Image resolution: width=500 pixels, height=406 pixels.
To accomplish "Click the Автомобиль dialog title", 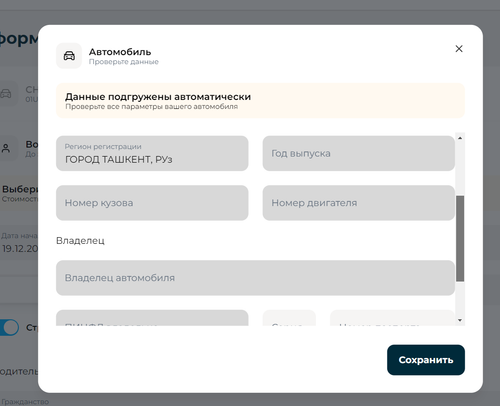I will (x=120, y=52).
